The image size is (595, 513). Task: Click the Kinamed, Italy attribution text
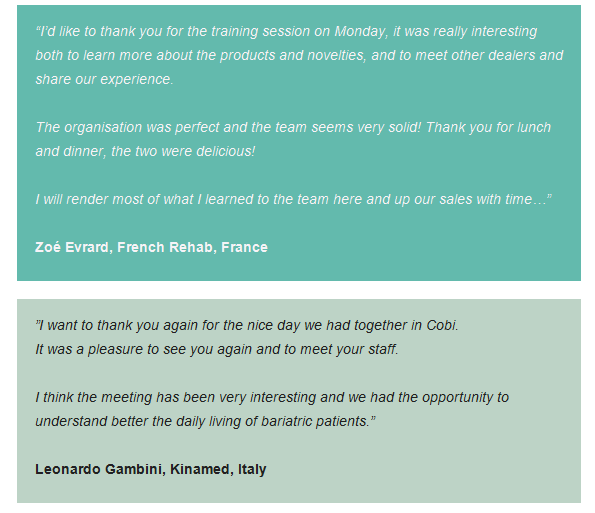coord(218,469)
